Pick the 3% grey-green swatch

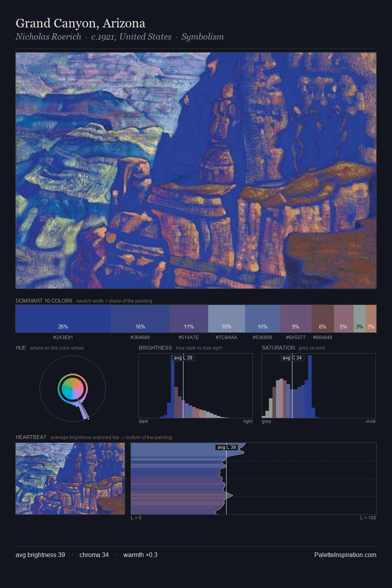pos(359,319)
